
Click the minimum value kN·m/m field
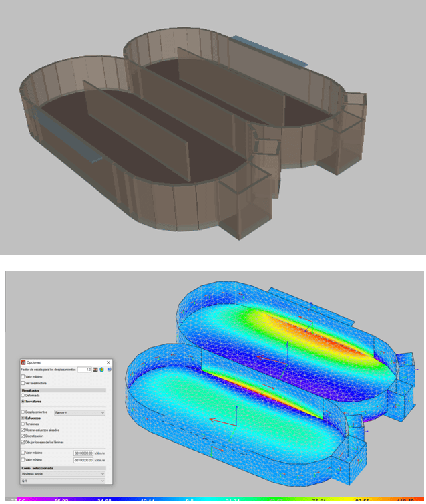click(x=83, y=461)
